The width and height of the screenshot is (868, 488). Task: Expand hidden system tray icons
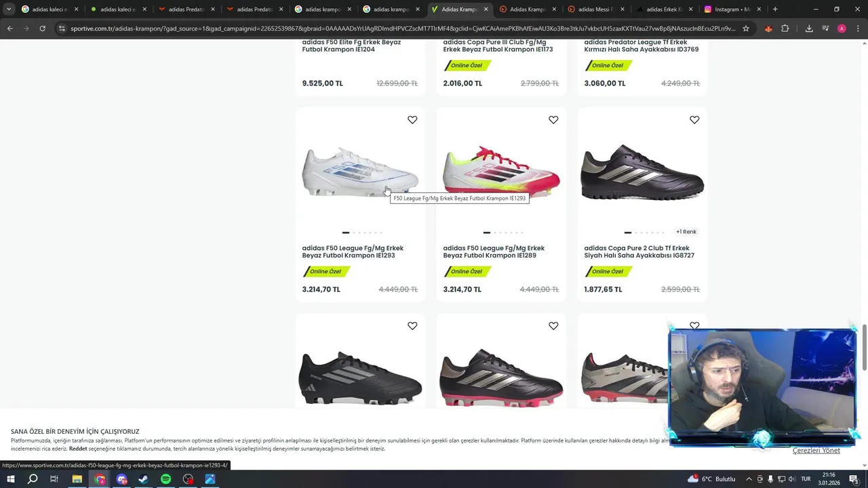[x=749, y=479]
